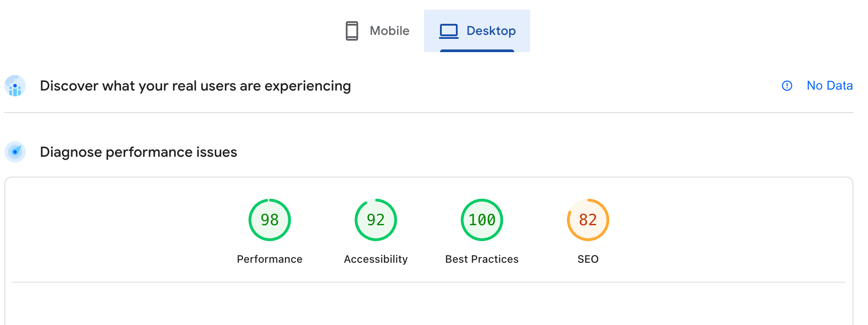Click the real users experience icon
868x325 pixels.
point(15,86)
